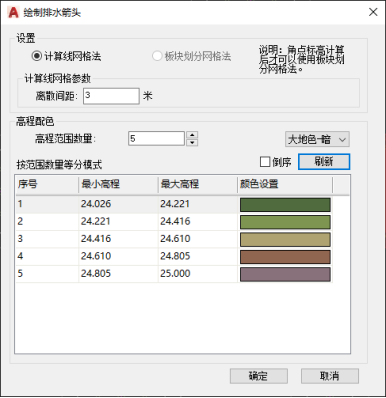The width and height of the screenshot is (386, 398).
Task: Open the 大地色-暗 color scheme dropdown
Action: click(317, 139)
